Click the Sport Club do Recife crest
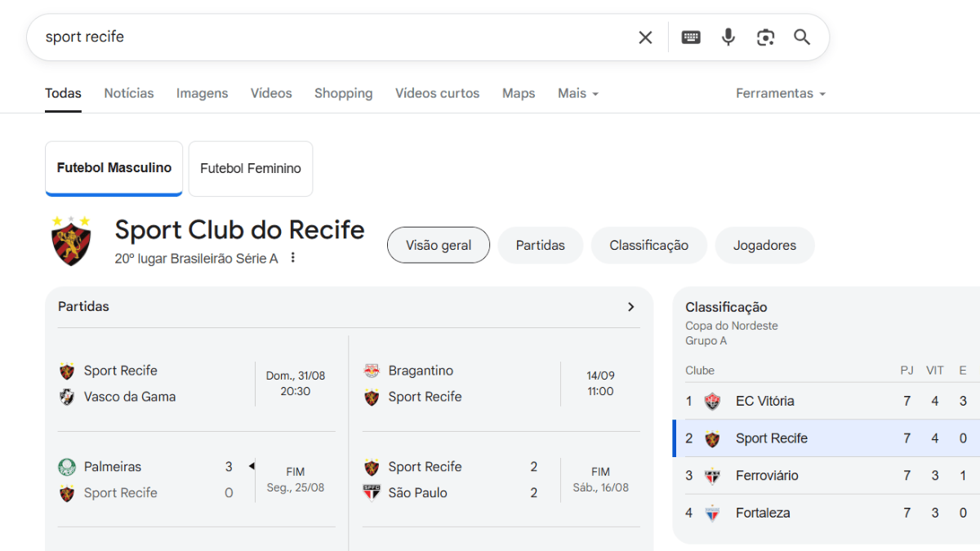This screenshot has width=980, height=551. pos(71,242)
